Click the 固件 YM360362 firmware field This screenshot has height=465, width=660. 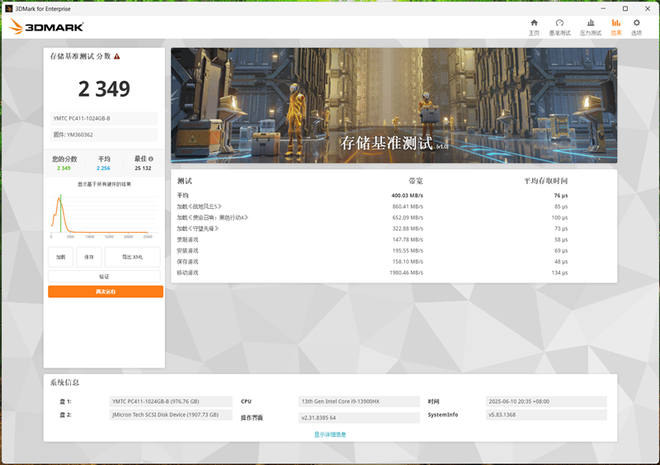pyautogui.click(x=104, y=134)
